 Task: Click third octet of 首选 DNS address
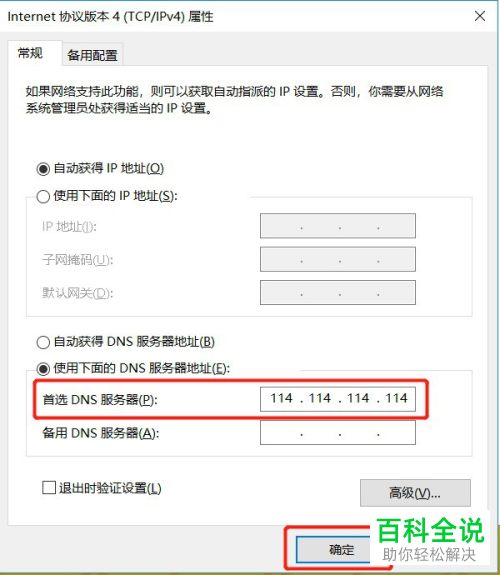pos(358,398)
